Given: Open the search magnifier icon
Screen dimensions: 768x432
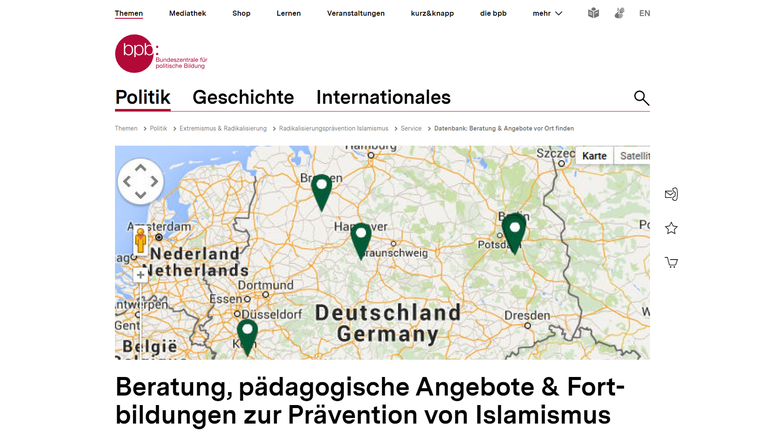Looking at the screenshot, I should (641, 98).
